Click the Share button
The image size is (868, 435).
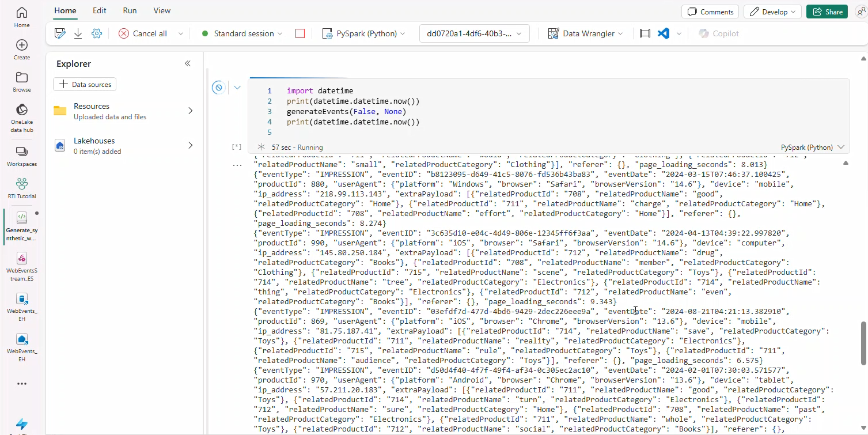[x=827, y=12]
